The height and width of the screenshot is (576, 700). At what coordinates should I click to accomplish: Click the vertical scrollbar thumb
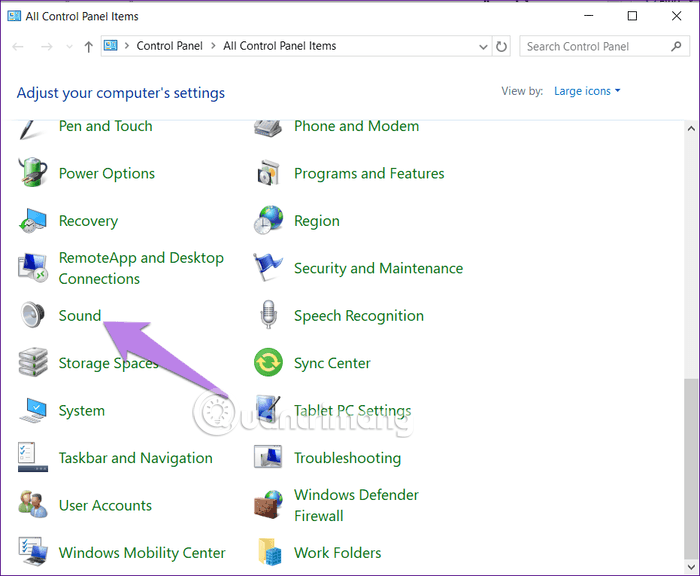[x=691, y=469]
